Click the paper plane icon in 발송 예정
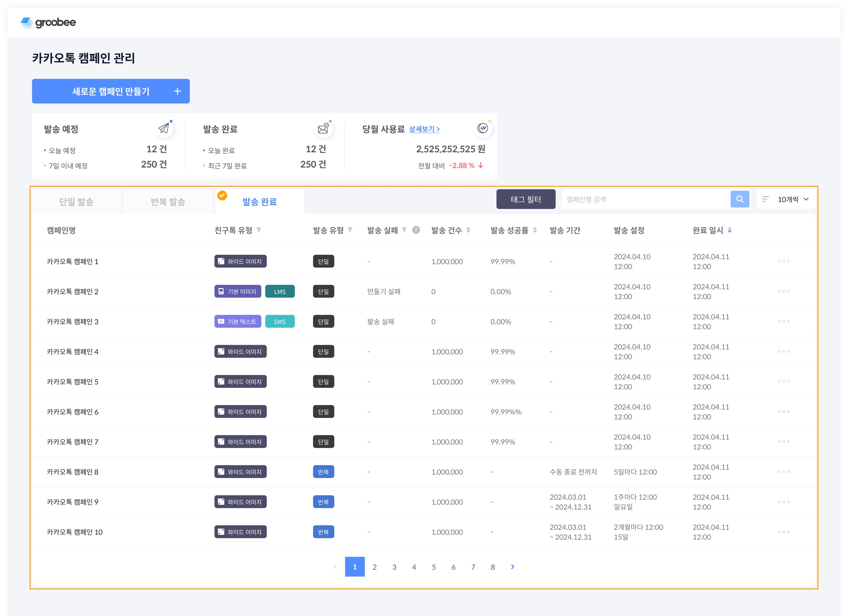This screenshot has height=616, width=848. (164, 128)
